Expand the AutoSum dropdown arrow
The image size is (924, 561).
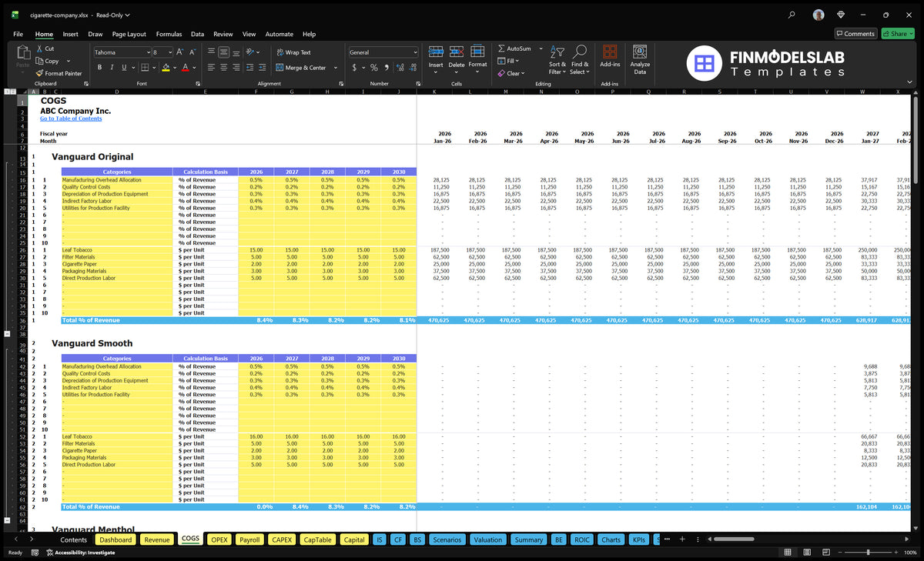541,48
